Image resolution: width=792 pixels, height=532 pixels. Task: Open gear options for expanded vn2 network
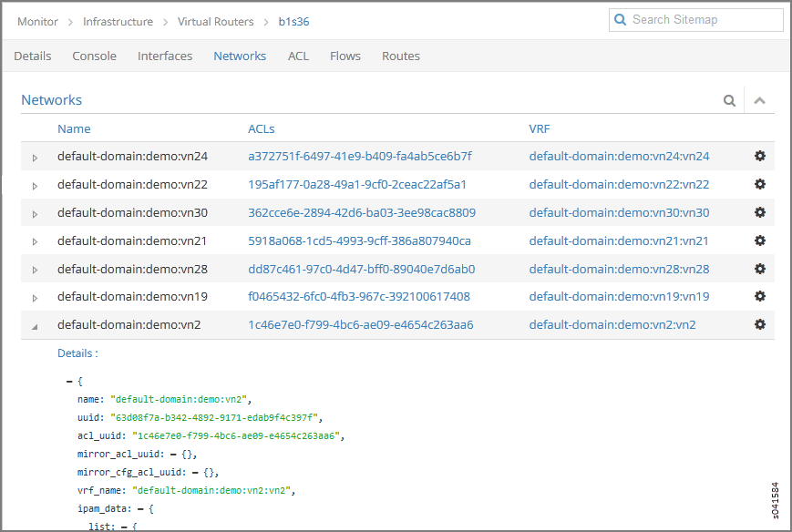759,324
